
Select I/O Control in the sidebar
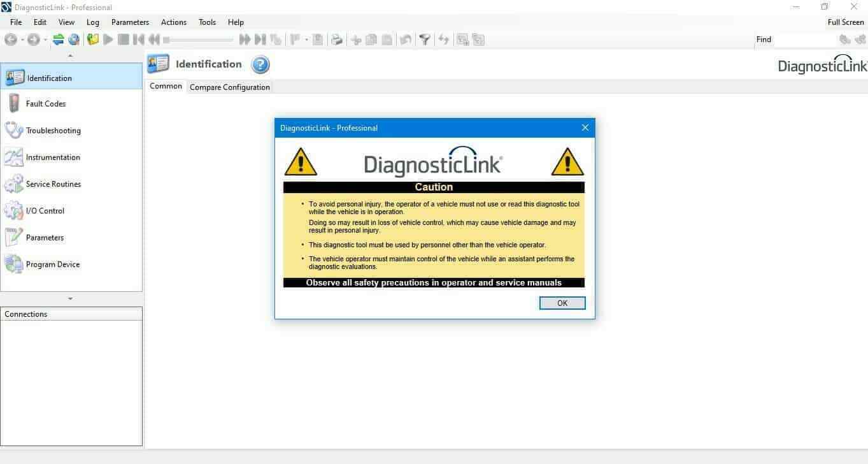pyautogui.click(x=71, y=211)
